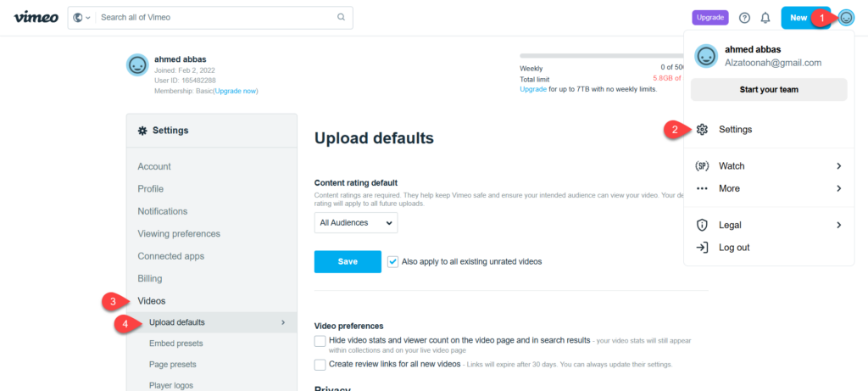Check 'Create review links for all new videos'
The height and width of the screenshot is (391, 868).
tap(320, 365)
